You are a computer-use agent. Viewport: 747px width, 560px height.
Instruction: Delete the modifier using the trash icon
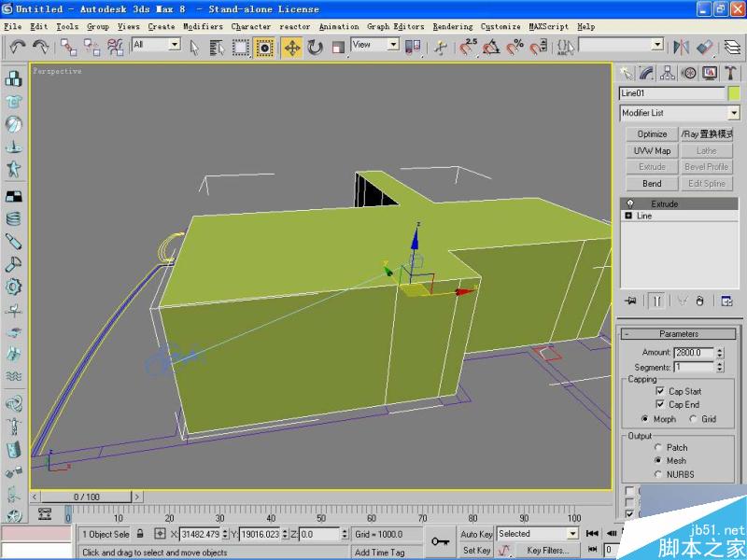[700, 301]
